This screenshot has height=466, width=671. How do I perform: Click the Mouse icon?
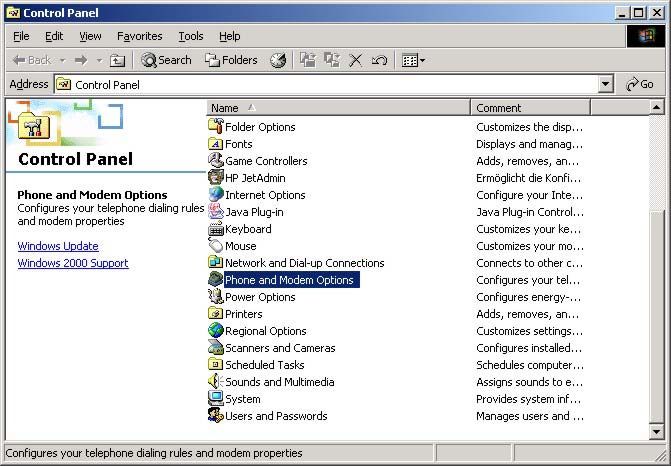point(216,246)
